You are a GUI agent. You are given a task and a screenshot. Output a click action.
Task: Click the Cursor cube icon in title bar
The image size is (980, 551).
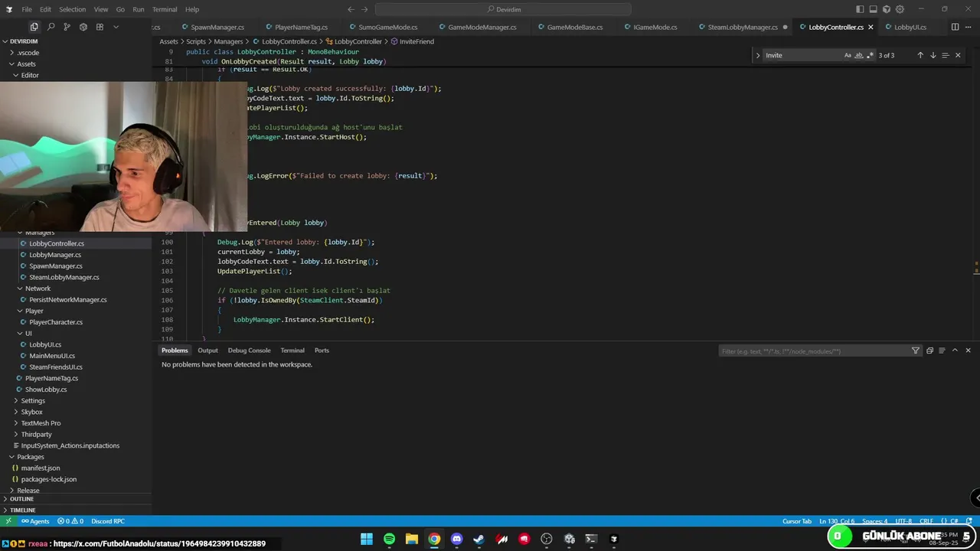pyautogui.click(x=887, y=9)
